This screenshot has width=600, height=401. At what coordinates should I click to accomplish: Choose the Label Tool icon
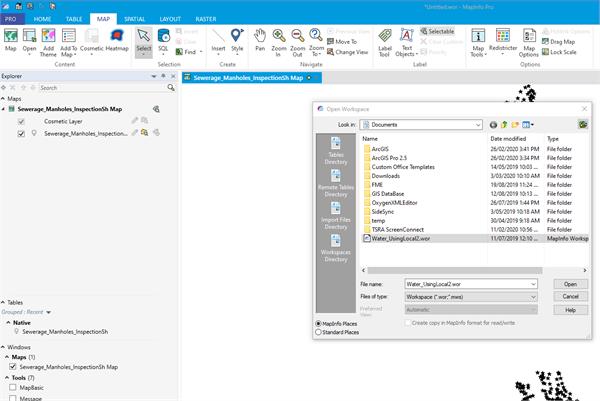tap(385, 42)
